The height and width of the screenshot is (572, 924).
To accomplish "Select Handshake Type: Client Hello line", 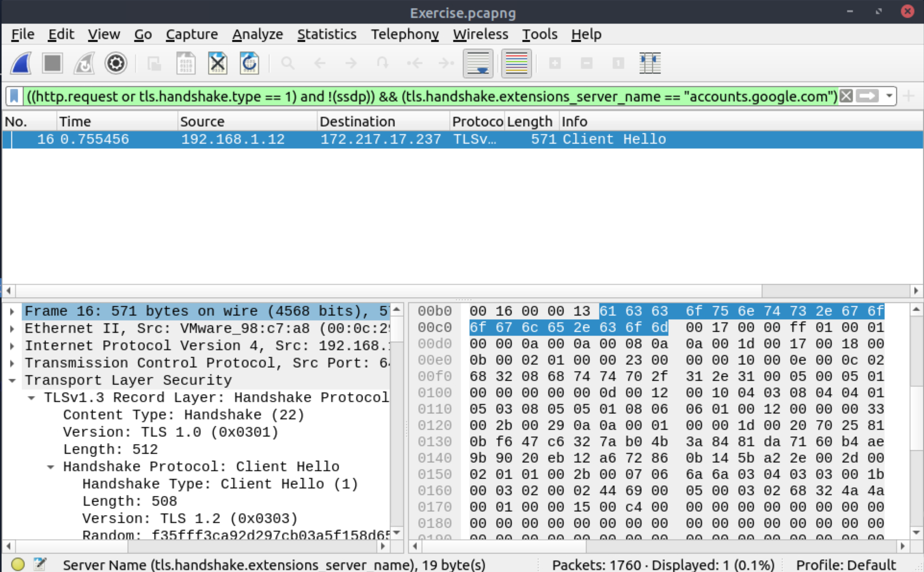I will tap(220, 484).
